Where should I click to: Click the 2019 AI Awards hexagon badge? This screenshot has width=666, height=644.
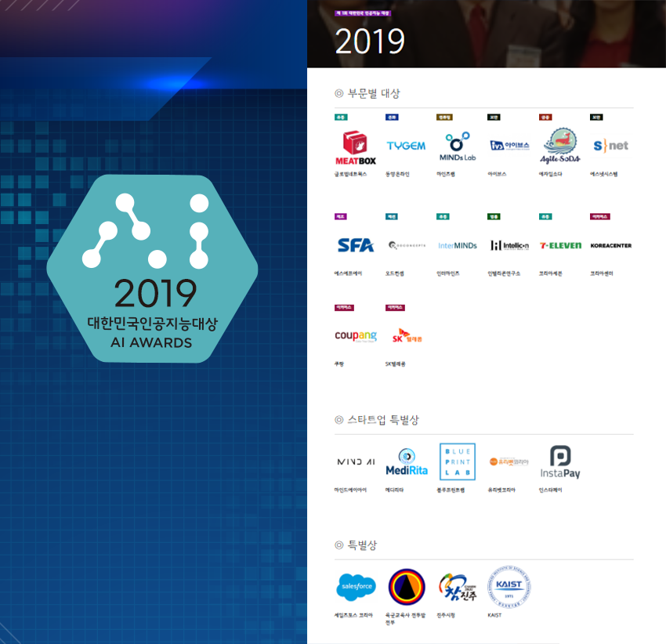pos(152,269)
